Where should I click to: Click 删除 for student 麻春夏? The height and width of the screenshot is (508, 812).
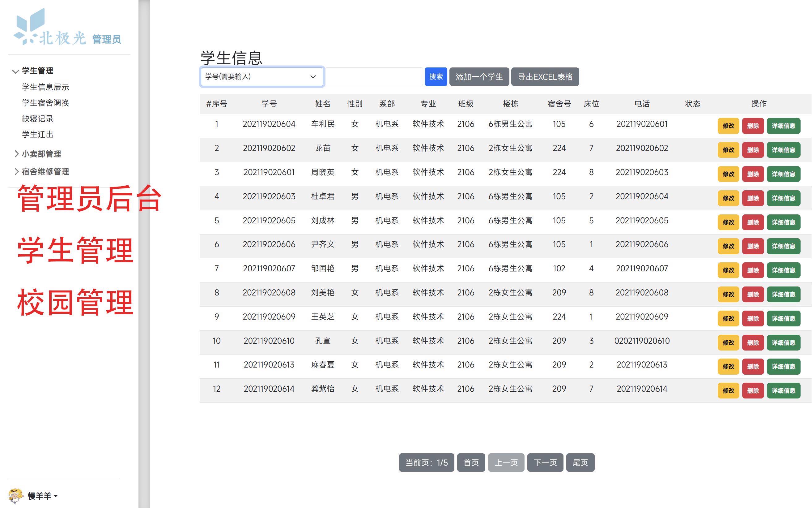[753, 367]
